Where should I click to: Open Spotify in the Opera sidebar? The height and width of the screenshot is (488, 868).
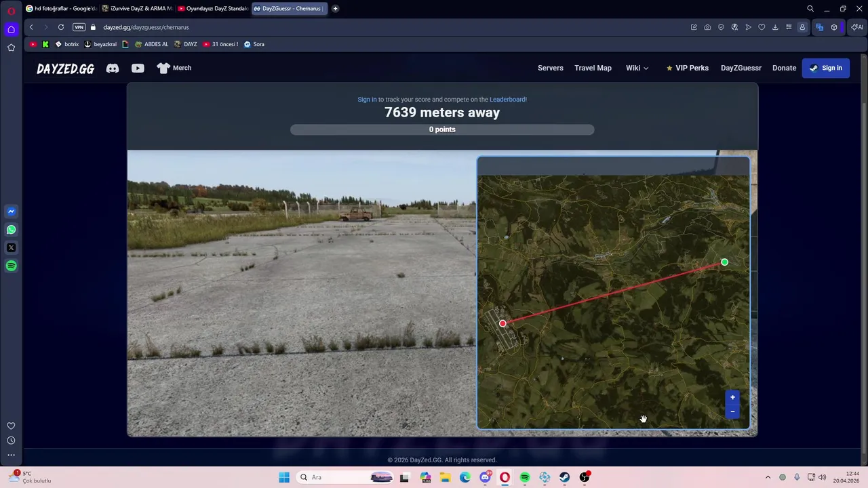click(x=12, y=266)
